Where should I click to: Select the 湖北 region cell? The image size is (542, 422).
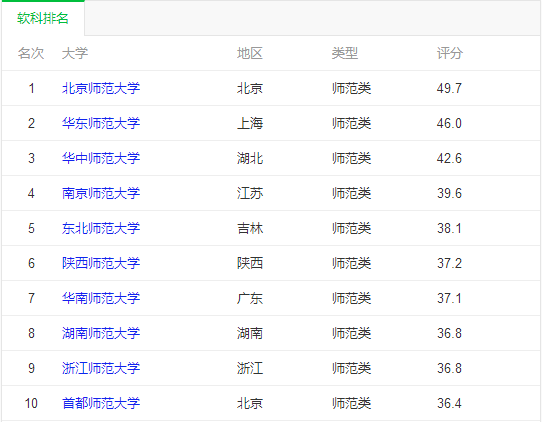[250, 158]
